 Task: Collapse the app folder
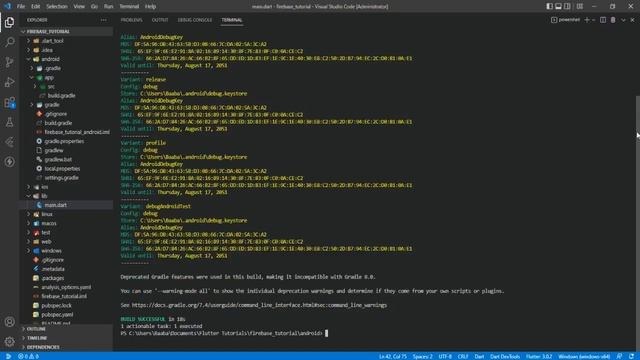point(66,77)
